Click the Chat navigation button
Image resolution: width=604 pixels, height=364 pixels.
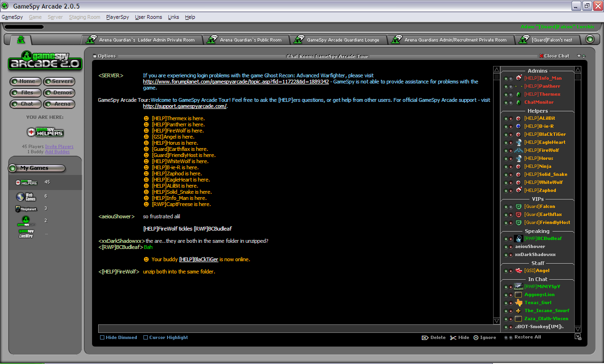[25, 104]
